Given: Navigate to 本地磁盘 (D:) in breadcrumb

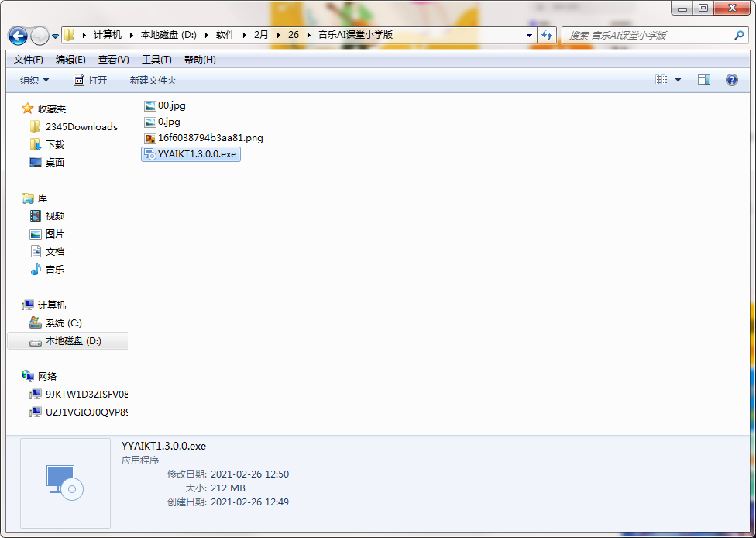Looking at the screenshot, I should point(168,35).
